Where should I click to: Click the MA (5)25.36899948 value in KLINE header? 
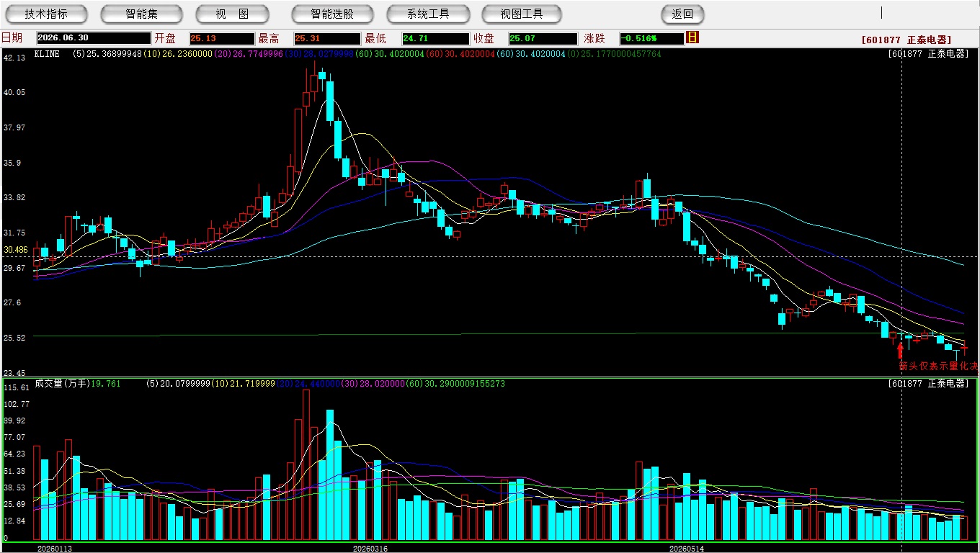107,54
